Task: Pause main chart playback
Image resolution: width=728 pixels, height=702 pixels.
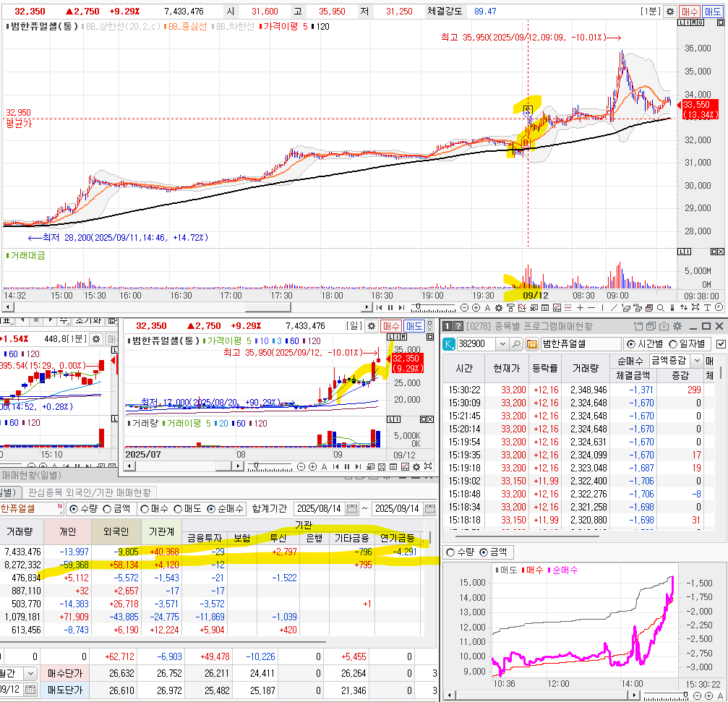Action: tap(390, 307)
